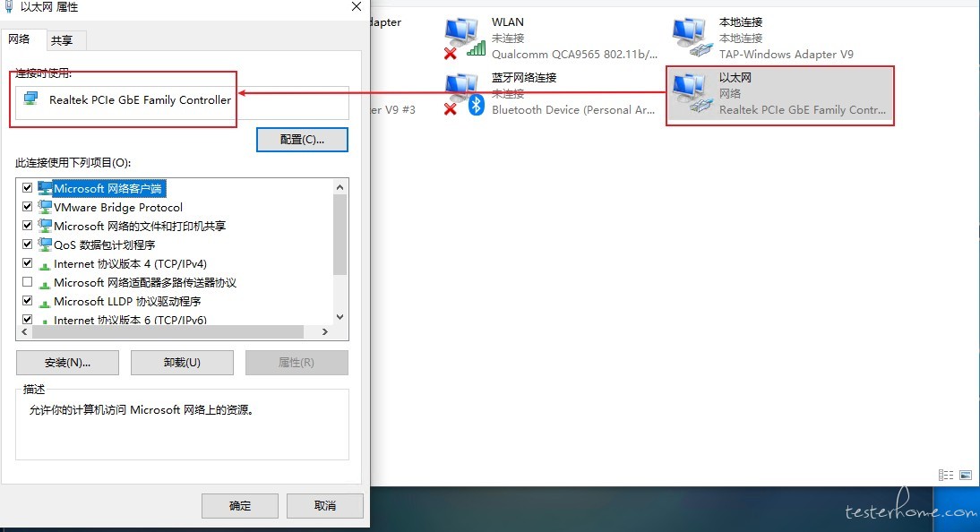The width and height of the screenshot is (980, 532).
Task: Select the 以太网 adapter icon
Action: click(692, 94)
